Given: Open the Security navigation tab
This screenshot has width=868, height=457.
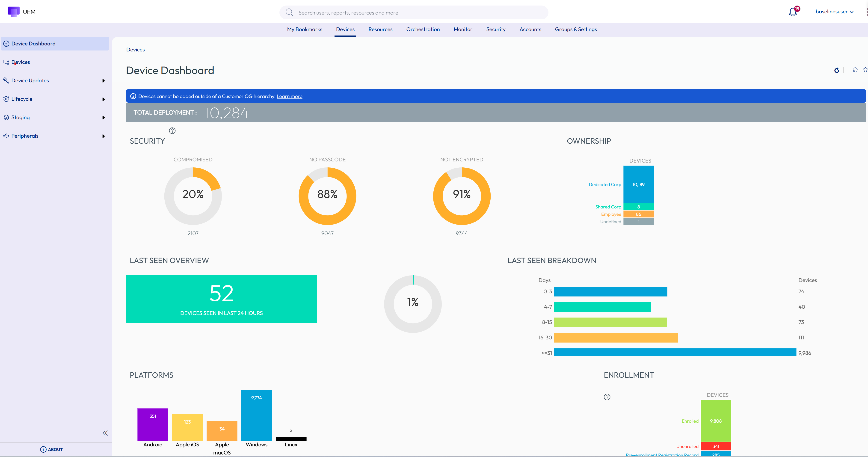Looking at the screenshot, I should click(496, 29).
